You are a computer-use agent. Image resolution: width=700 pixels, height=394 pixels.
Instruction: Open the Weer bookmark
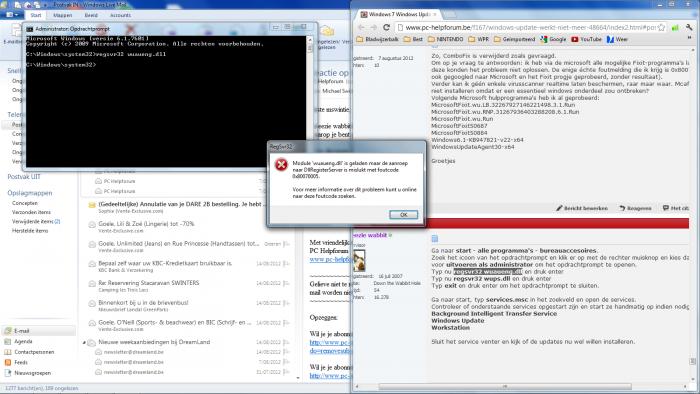pos(617,39)
